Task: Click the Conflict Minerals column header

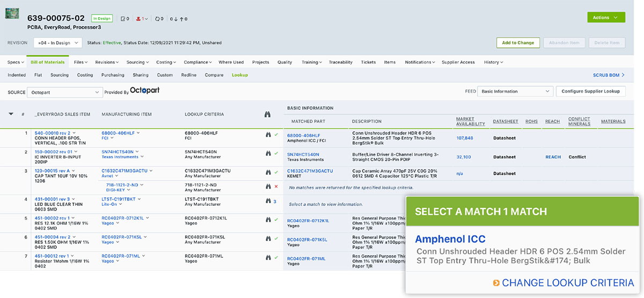Action: tap(579, 121)
